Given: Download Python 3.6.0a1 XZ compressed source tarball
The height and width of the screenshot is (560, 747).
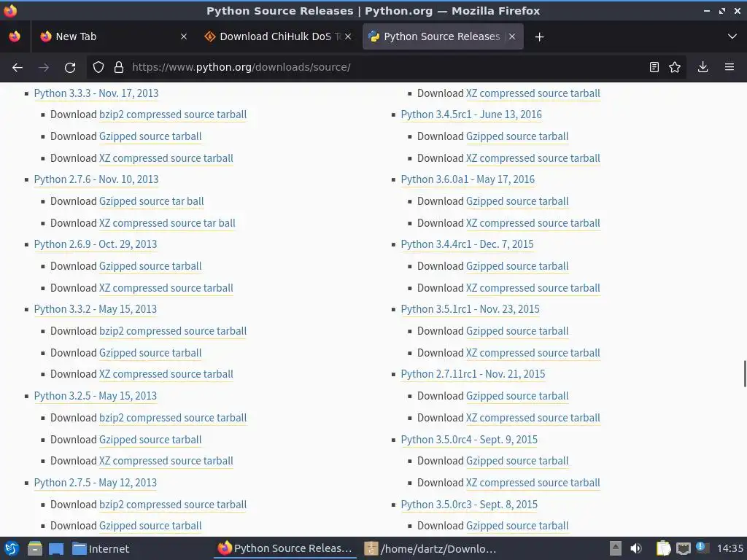Looking at the screenshot, I should pos(533,223).
